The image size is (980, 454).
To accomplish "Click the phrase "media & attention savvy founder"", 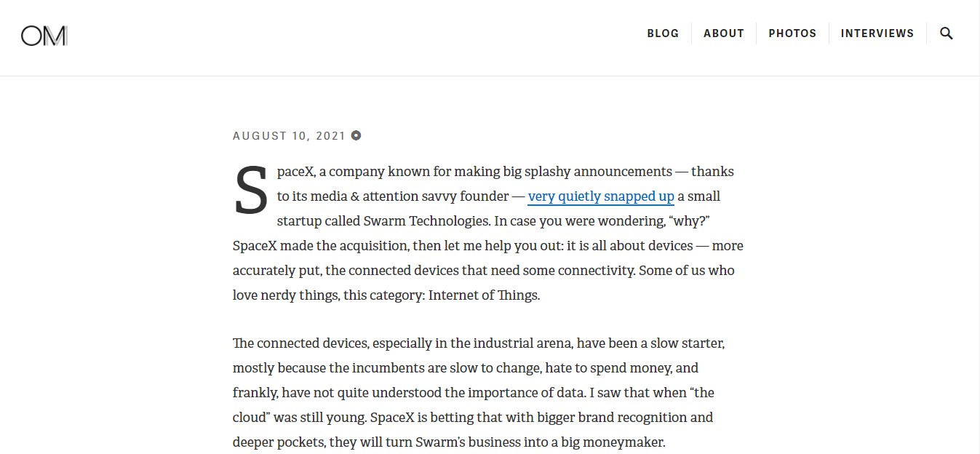I will pos(412,196).
